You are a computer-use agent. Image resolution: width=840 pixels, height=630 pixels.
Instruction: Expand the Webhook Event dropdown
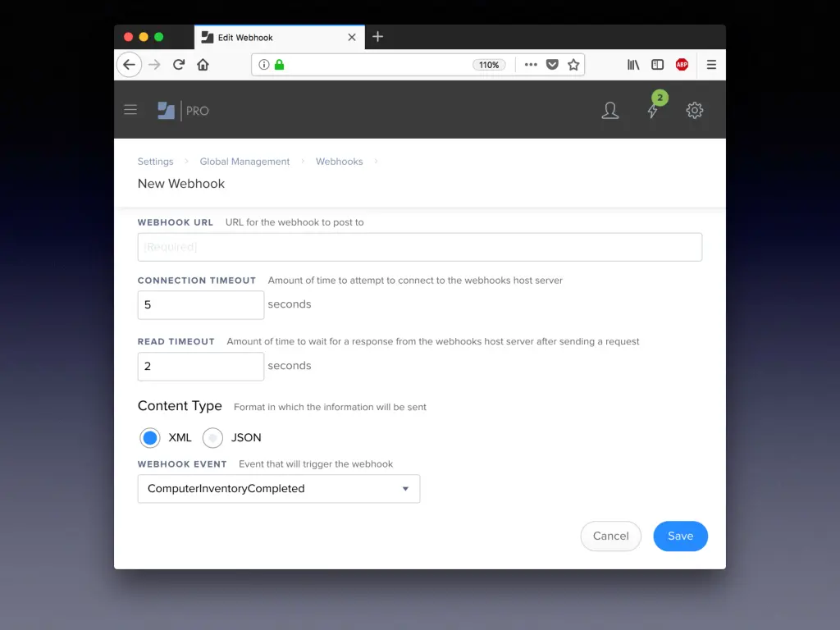pos(279,489)
